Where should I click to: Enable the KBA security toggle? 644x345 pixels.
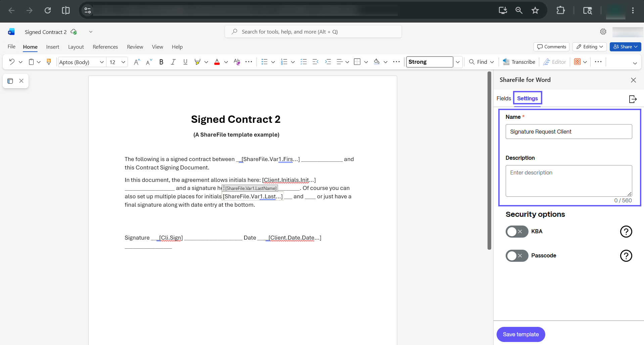click(x=517, y=232)
